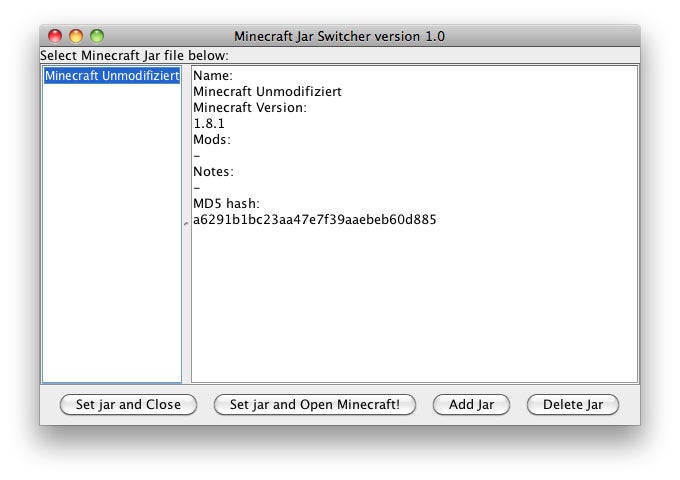This screenshot has height=480, width=680.
Task: Click the Select Minecraft Jar file below label
Action: [134, 55]
